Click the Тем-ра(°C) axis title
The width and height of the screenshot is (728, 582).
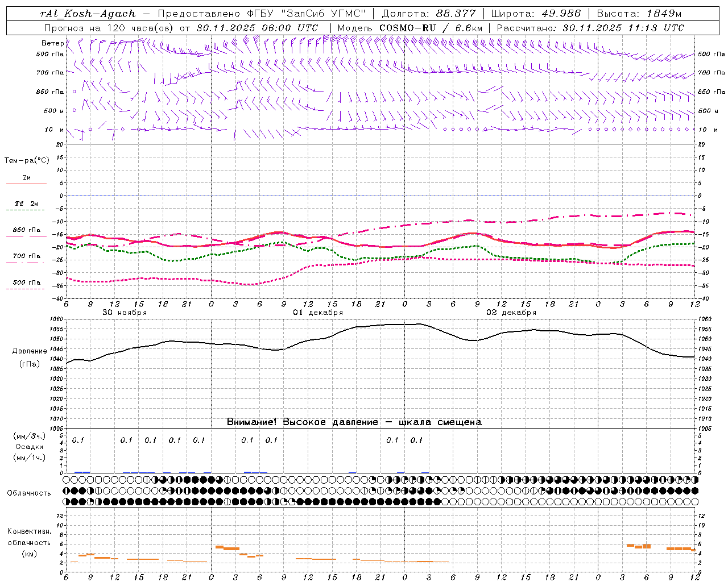[27, 161]
